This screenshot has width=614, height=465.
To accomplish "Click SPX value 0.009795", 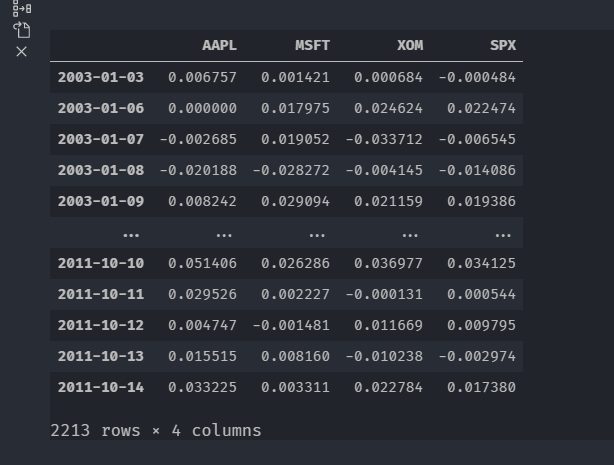I will click(x=481, y=325).
